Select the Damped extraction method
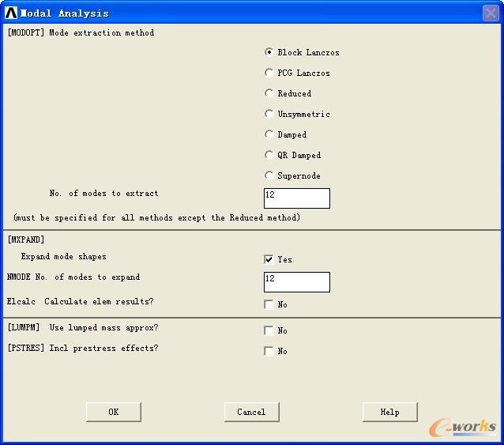Screen dimensions: 504x445 pyautogui.click(x=269, y=134)
